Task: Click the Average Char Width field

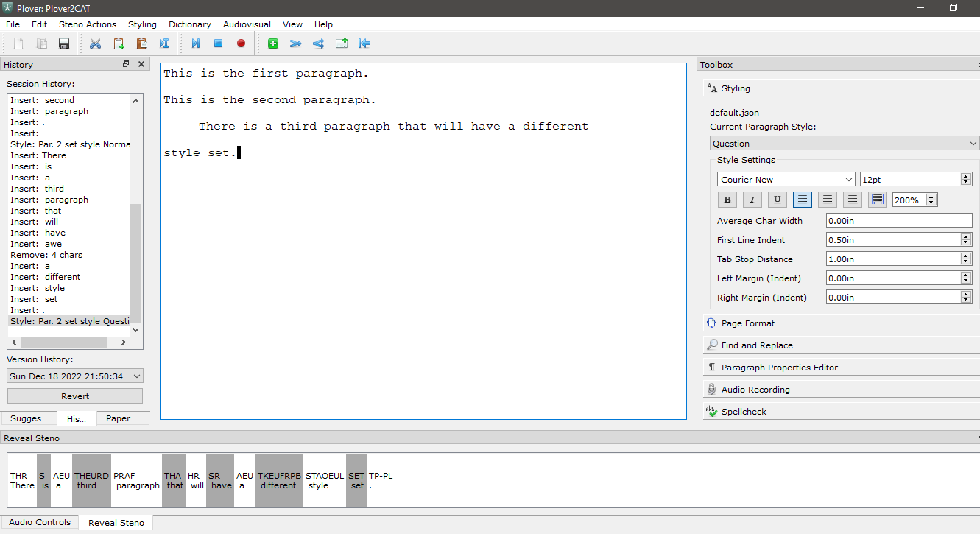Action: pos(899,220)
